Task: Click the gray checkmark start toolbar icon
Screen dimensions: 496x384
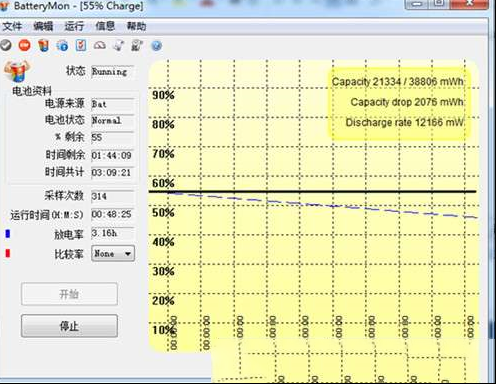Action: [x=5, y=45]
